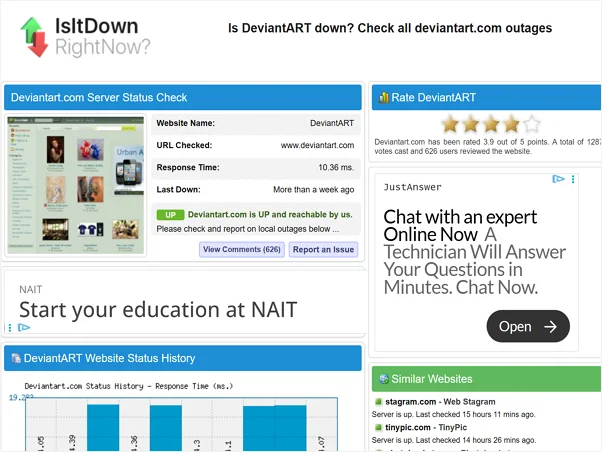Click the globe icon beside Similar Websites

click(383, 379)
